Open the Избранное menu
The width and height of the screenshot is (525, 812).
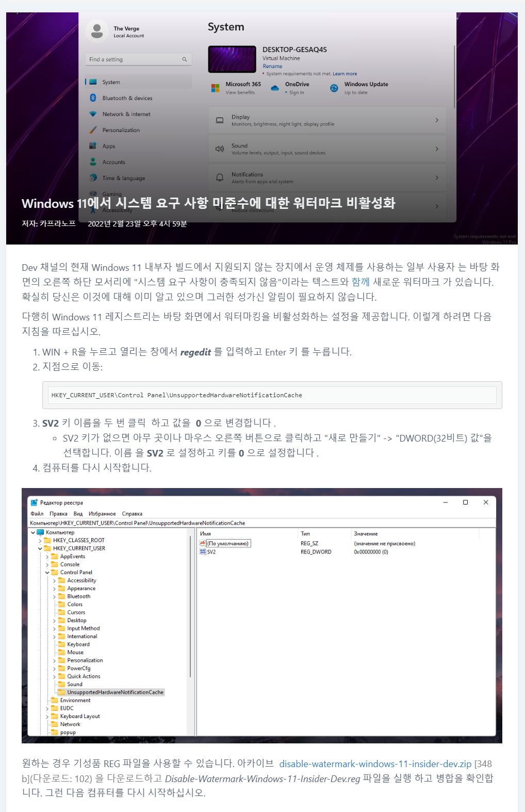(x=102, y=514)
